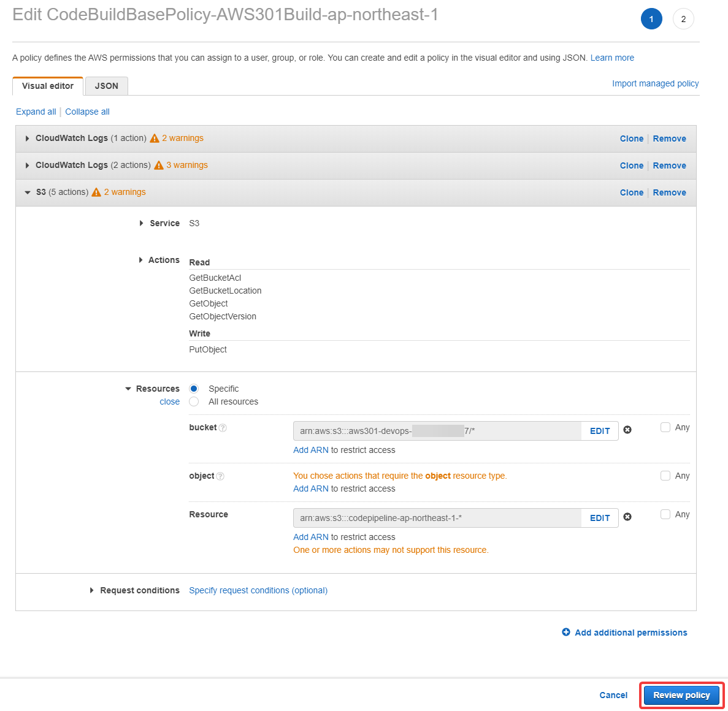Switch to the JSON tab
728x711 pixels.
click(107, 86)
